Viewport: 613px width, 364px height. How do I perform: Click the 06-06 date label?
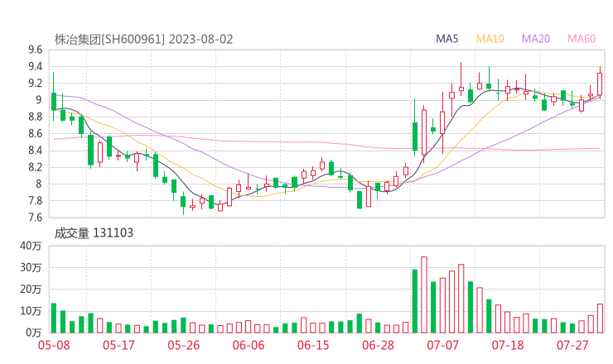click(249, 345)
